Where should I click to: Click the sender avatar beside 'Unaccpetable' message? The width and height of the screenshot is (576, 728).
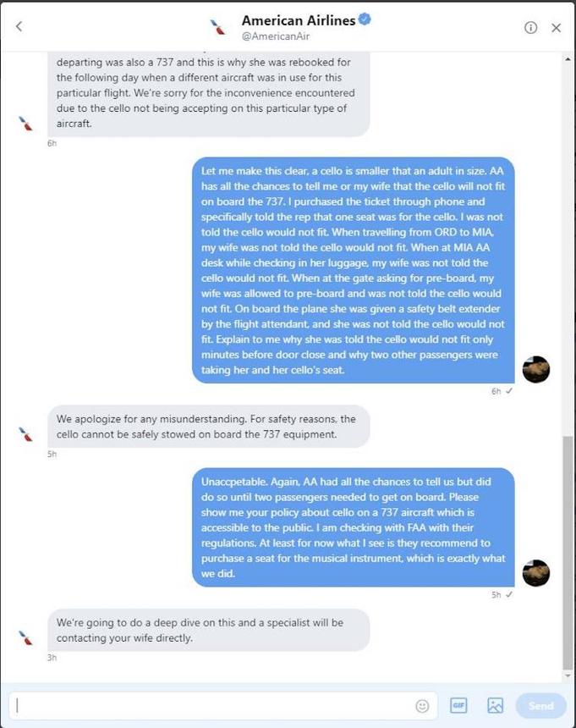coord(536,573)
